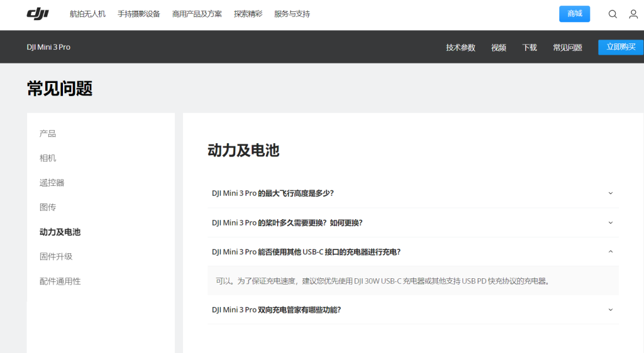Open the search icon

pyautogui.click(x=613, y=14)
